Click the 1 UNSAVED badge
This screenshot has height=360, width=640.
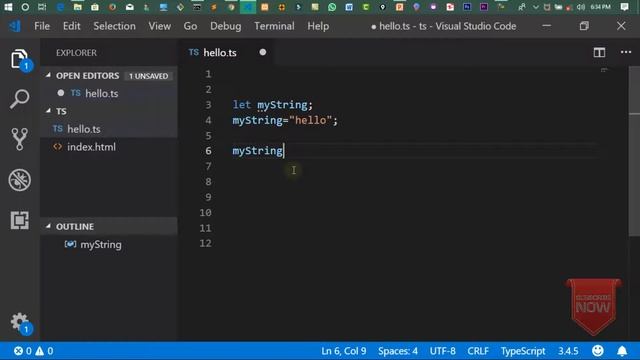click(x=149, y=76)
